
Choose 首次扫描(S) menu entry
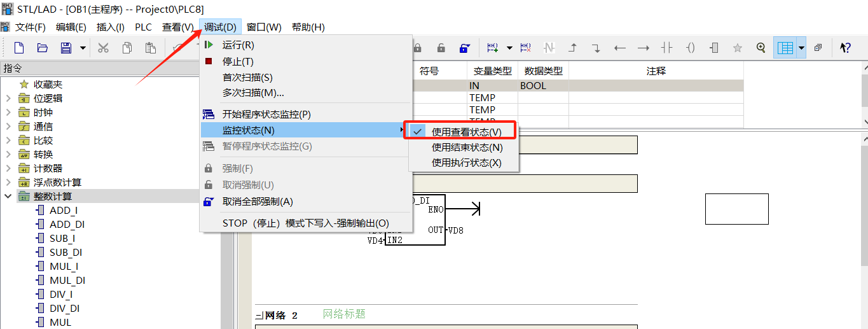[307, 77]
